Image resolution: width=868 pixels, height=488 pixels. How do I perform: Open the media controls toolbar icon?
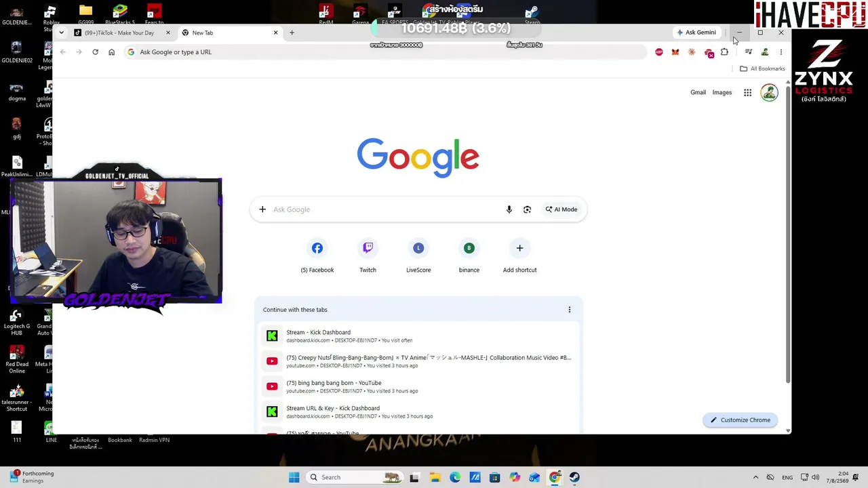coord(748,52)
